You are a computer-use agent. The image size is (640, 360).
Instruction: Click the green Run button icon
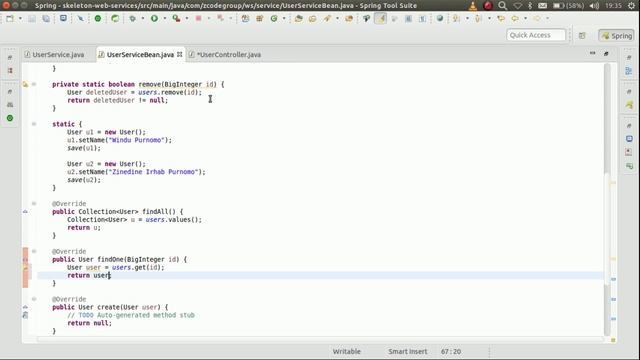(154, 18)
